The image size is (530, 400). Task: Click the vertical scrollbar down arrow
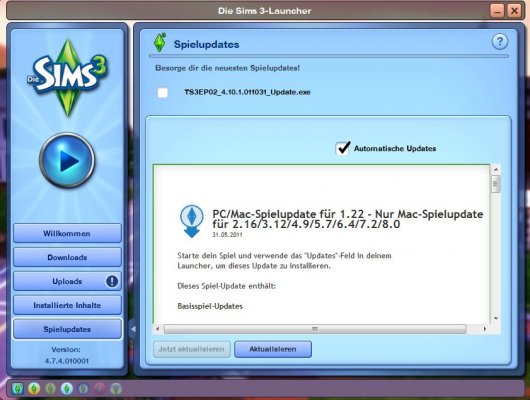coord(496,319)
